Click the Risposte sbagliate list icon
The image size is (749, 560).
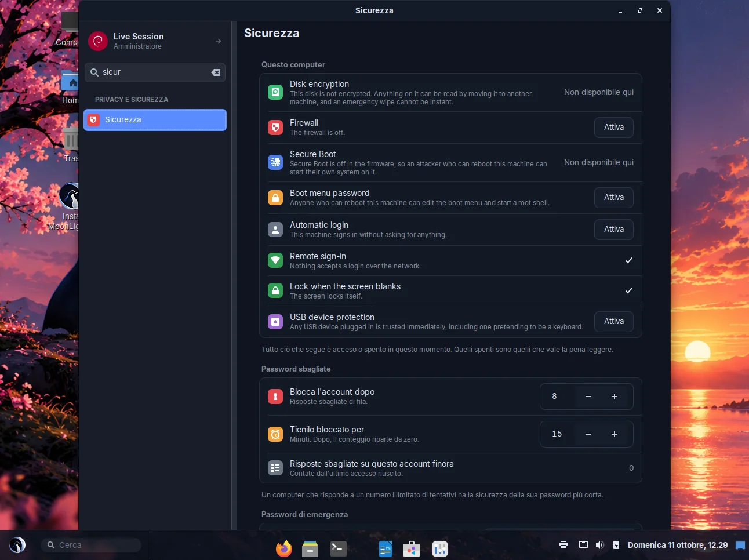tap(275, 468)
